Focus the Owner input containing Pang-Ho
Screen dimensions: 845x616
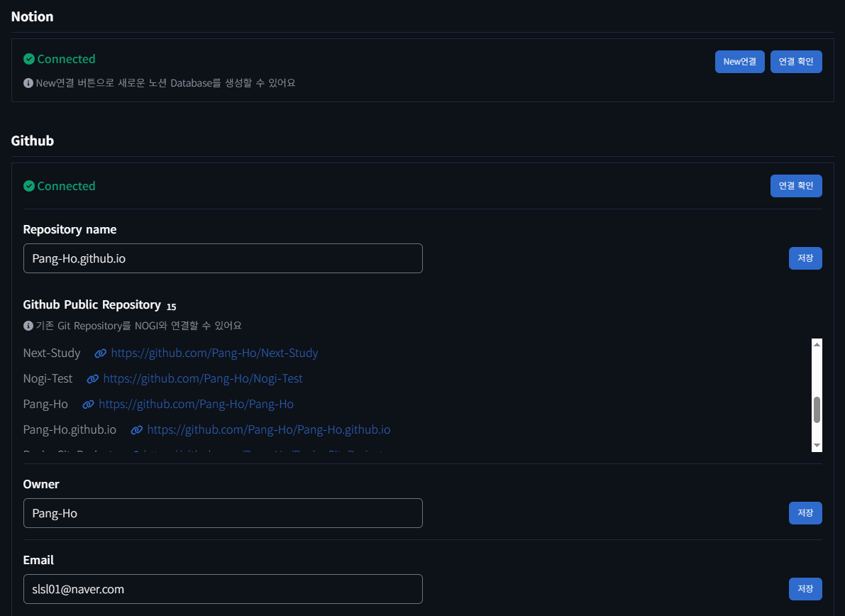[x=223, y=513]
